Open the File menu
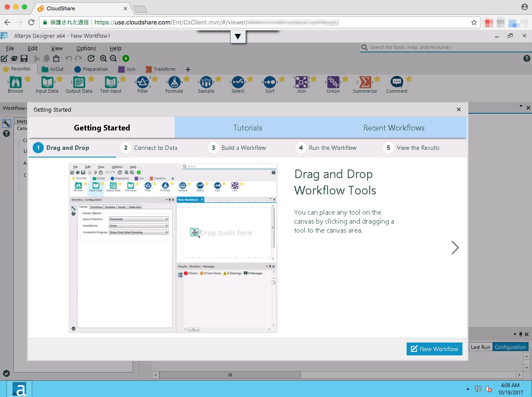 coord(10,48)
